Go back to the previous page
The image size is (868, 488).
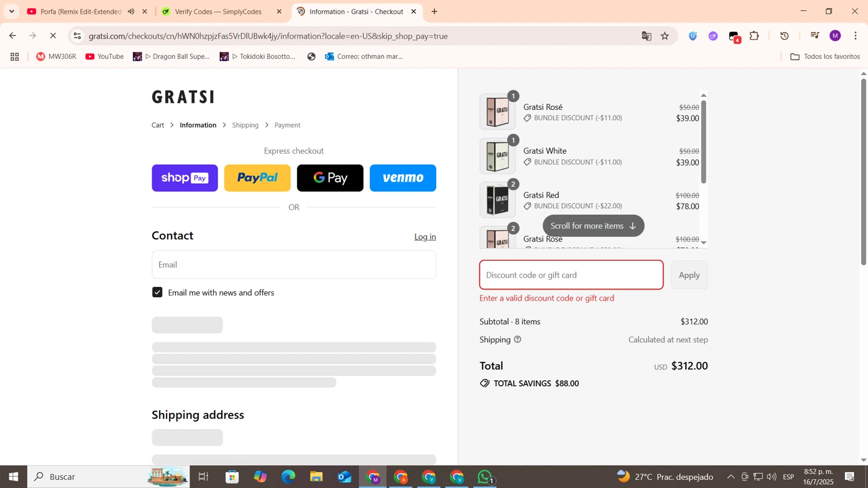(13, 36)
